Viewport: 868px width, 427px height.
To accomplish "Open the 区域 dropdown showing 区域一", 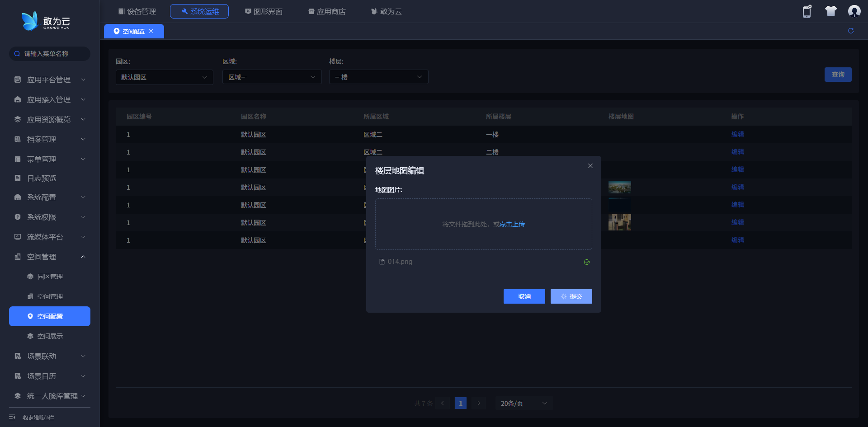I will point(272,77).
